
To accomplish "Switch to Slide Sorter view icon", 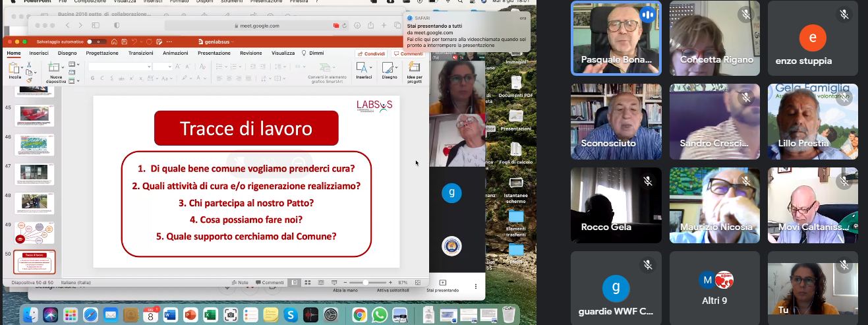I will tap(306, 282).
